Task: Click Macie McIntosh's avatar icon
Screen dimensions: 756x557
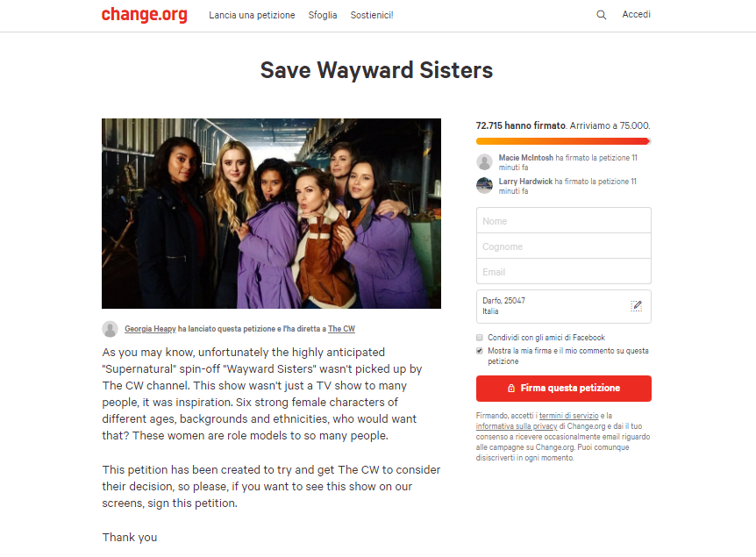Action: point(484,162)
